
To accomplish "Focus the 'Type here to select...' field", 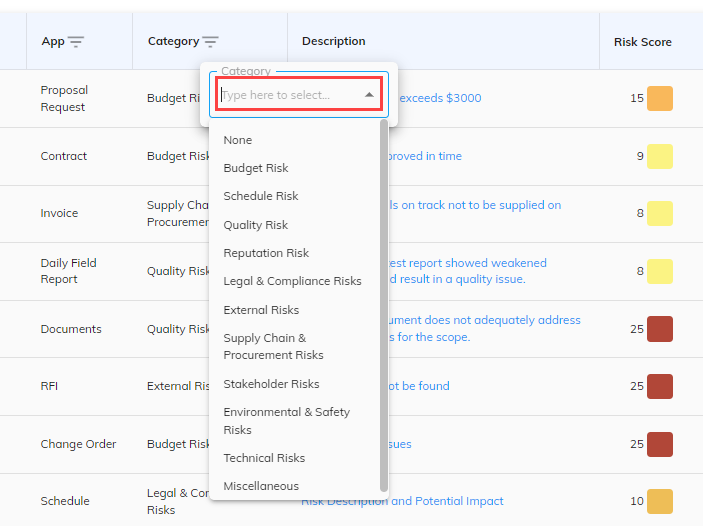I will (299, 95).
